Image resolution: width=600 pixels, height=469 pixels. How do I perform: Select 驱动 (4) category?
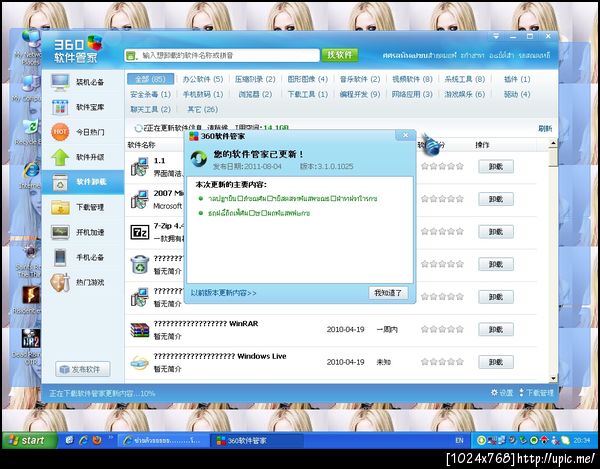(517, 94)
